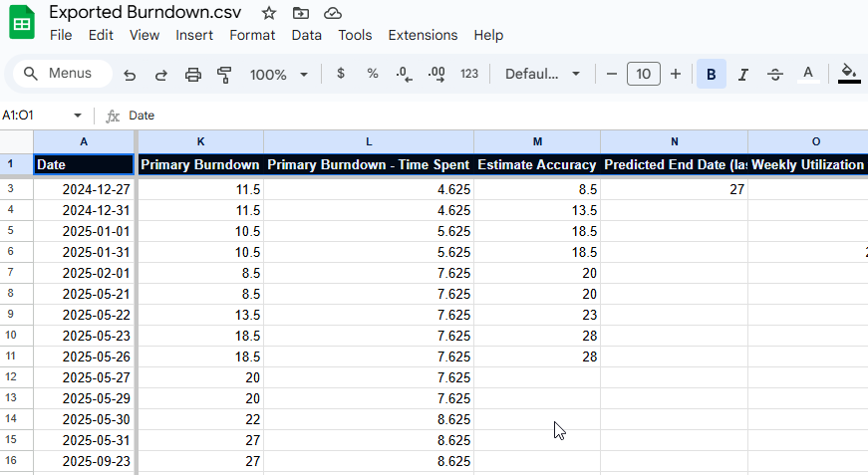This screenshot has width=868, height=475.
Task: Open the Default font dropdown
Action: pos(543,74)
